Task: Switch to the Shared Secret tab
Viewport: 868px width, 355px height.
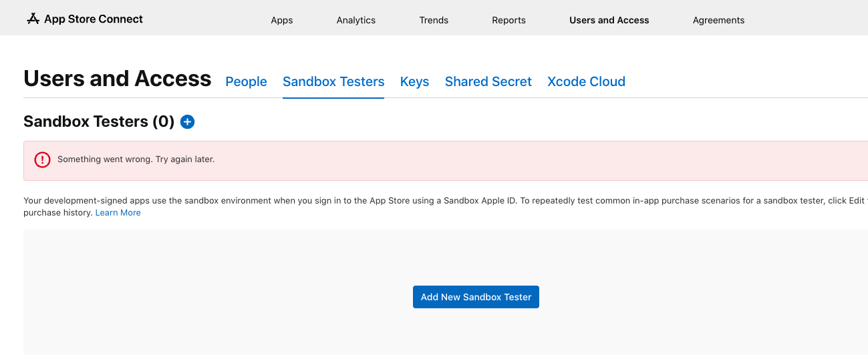Action: 488,81
